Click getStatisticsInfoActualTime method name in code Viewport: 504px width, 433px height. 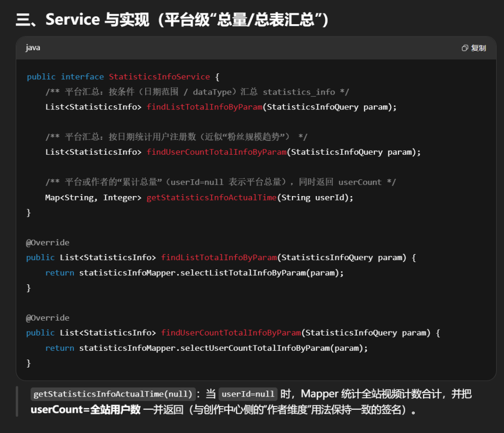[211, 198]
